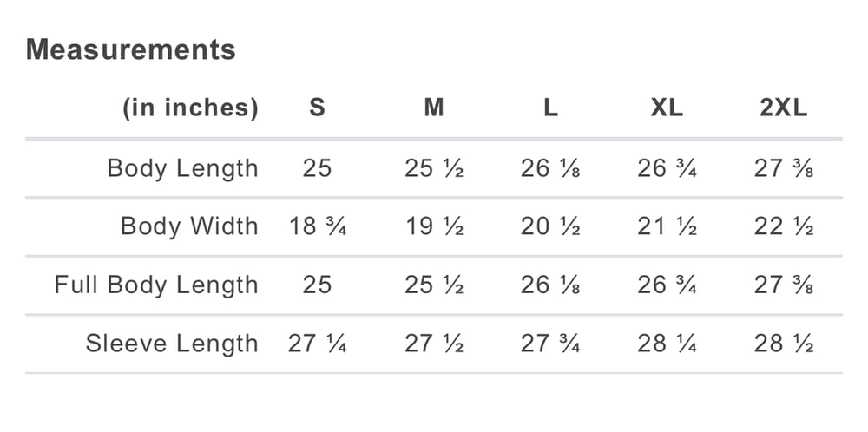The height and width of the screenshot is (432, 868).
Task: Click Sleeve Length value for size 2XL
Action: point(783,344)
